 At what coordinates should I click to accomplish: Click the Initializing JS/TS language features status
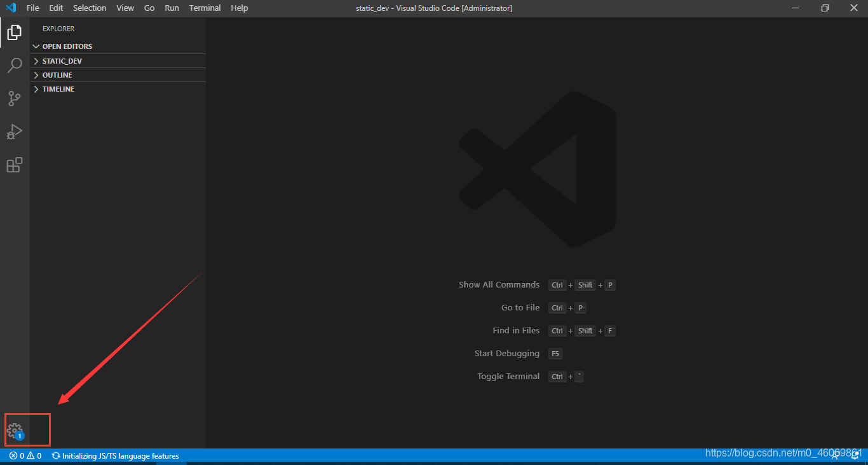coord(116,456)
